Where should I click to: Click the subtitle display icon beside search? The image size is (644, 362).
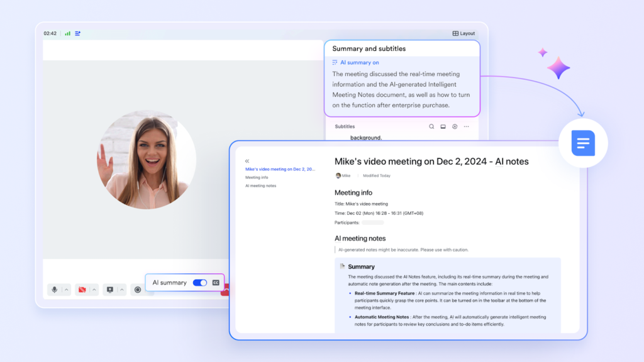pyautogui.click(x=443, y=126)
